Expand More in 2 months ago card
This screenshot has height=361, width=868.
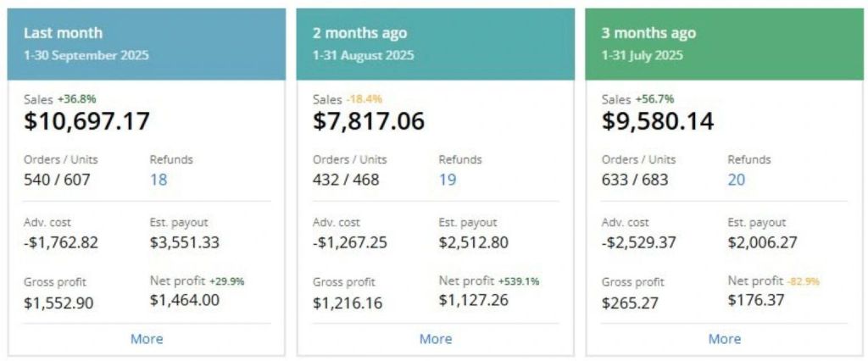(436, 339)
